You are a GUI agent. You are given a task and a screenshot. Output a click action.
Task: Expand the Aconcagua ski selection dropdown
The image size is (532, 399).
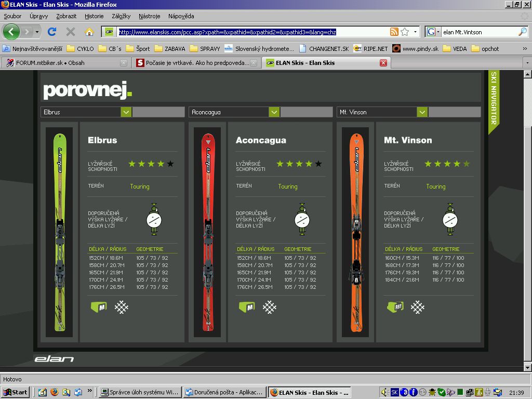(274, 112)
